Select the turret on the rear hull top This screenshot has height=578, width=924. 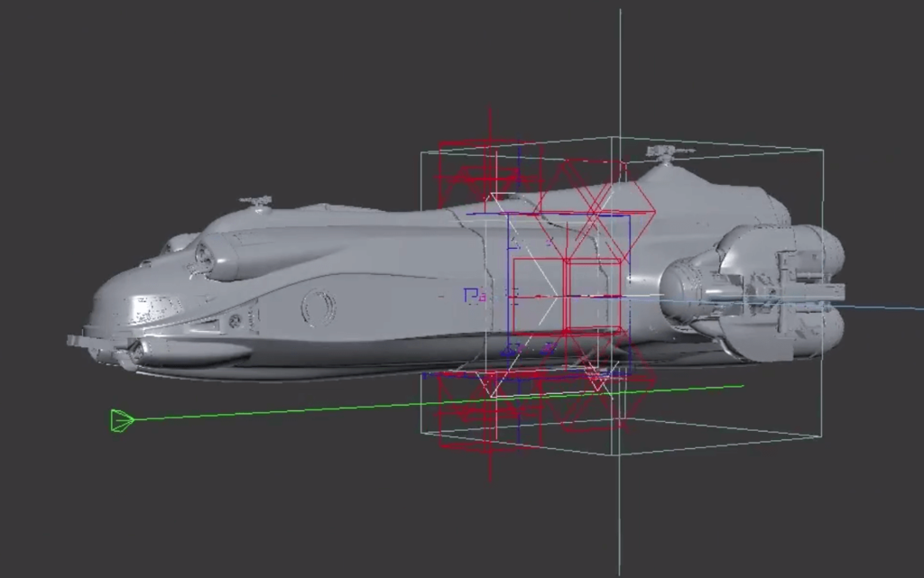pyautogui.click(x=667, y=153)
